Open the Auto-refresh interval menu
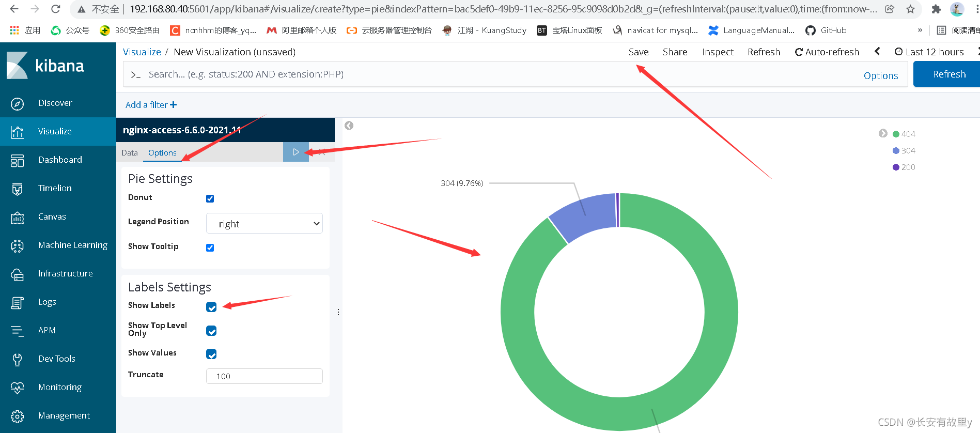Image resolution: width=980 pixels, height=433 pixels. [827, 52]
